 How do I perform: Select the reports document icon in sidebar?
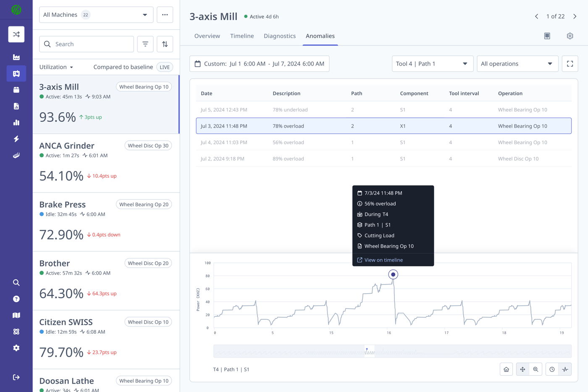16,106
